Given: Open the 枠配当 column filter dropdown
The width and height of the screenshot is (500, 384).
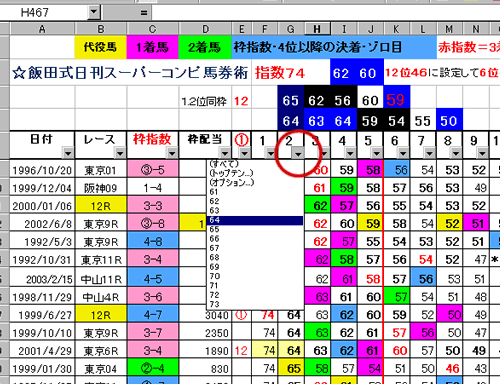Looking at the screenshot, I should 225,153.
